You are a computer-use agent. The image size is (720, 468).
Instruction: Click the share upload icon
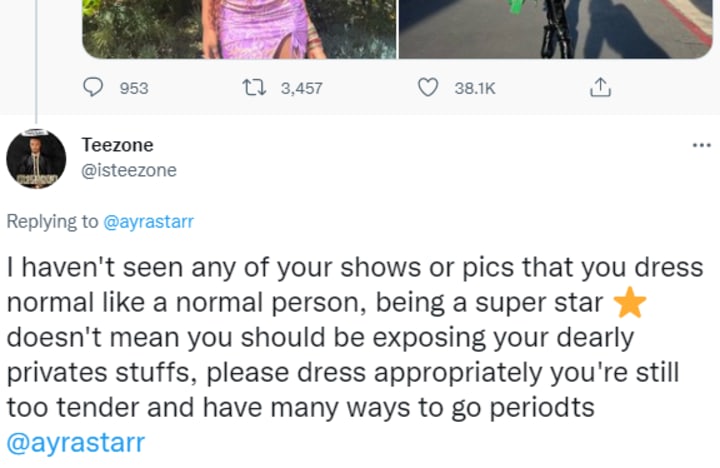[599, 88]
